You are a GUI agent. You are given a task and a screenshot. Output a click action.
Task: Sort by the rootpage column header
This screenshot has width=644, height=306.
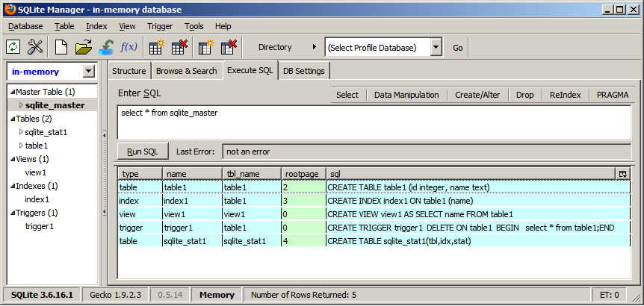pos(303,174)
